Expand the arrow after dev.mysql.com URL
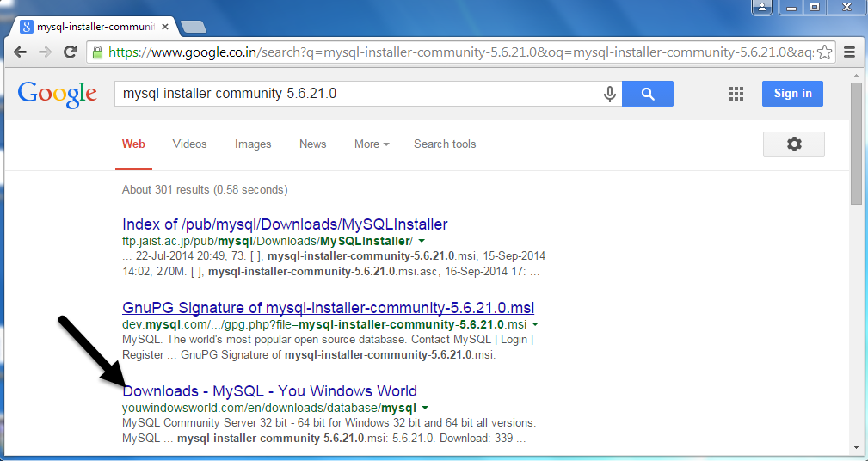 pos(535,324)
